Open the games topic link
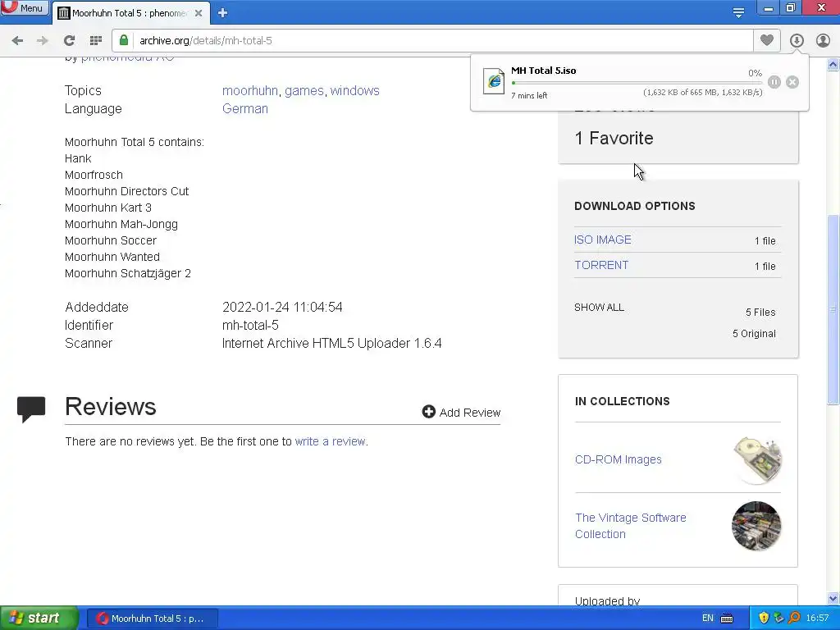 click(x=304, y=90)
